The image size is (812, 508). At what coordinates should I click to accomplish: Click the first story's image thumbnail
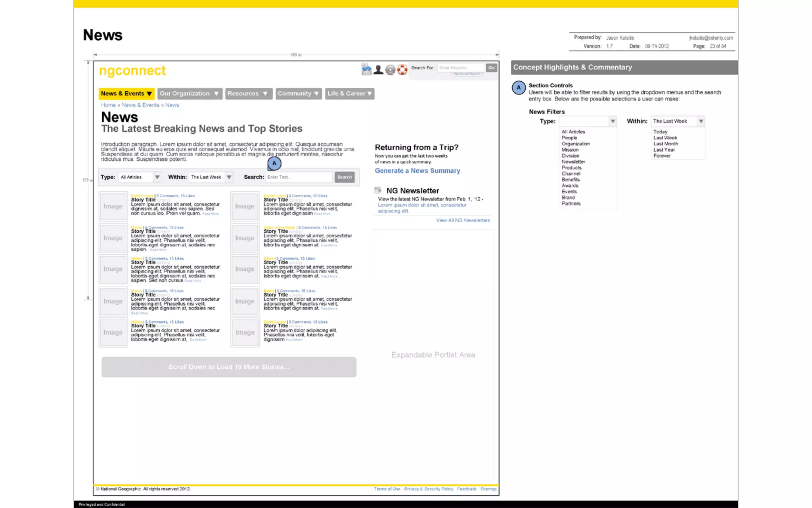pos(113,206)
